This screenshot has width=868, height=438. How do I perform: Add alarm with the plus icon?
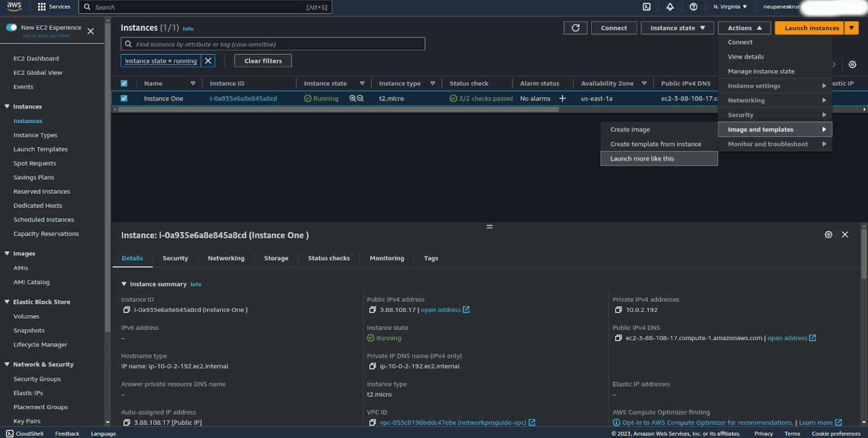[562, 98]
